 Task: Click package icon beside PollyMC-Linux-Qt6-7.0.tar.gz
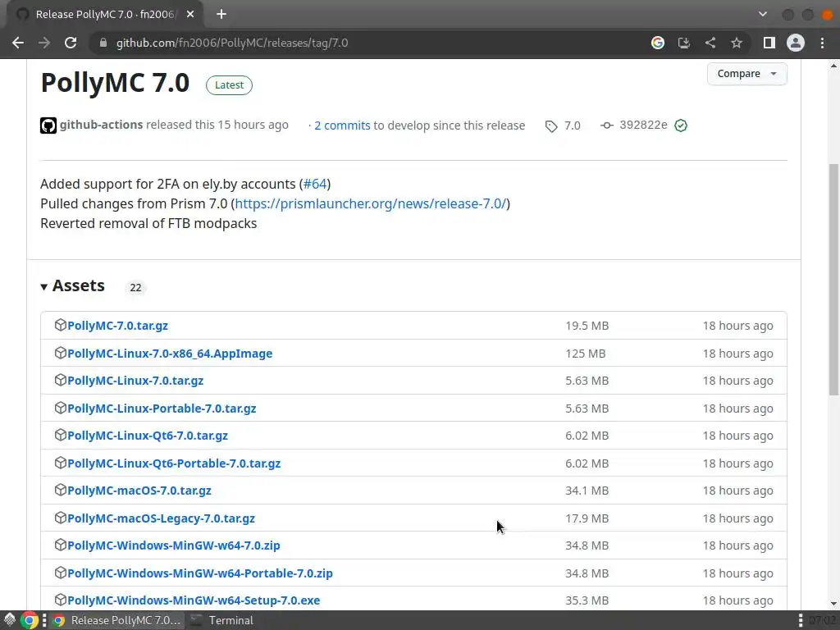coord(61,435)
